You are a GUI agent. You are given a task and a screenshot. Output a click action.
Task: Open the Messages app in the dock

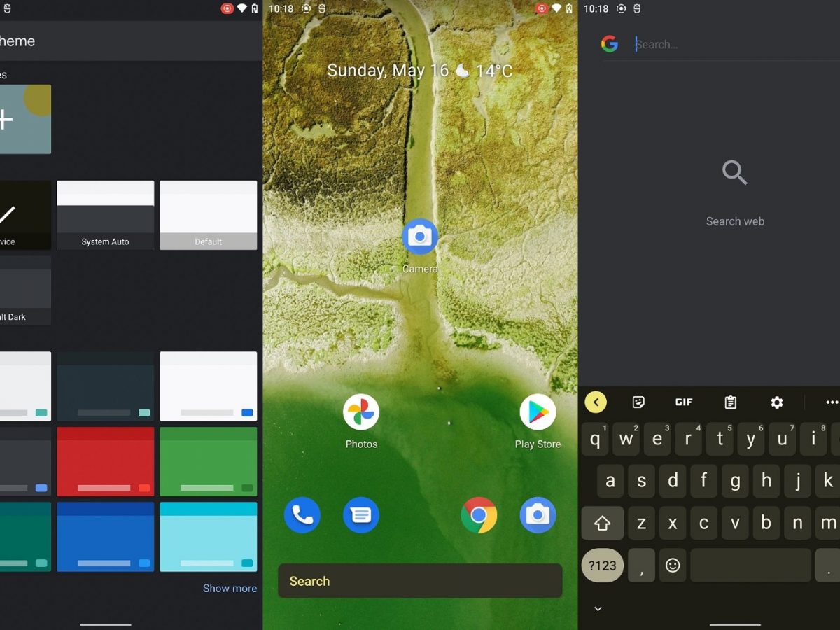pos(361,515)
